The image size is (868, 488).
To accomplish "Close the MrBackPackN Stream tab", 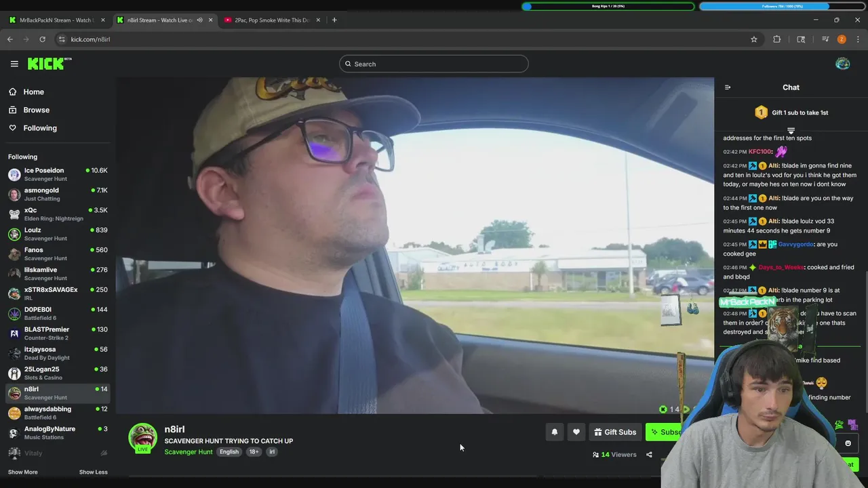I will [102, 20].
